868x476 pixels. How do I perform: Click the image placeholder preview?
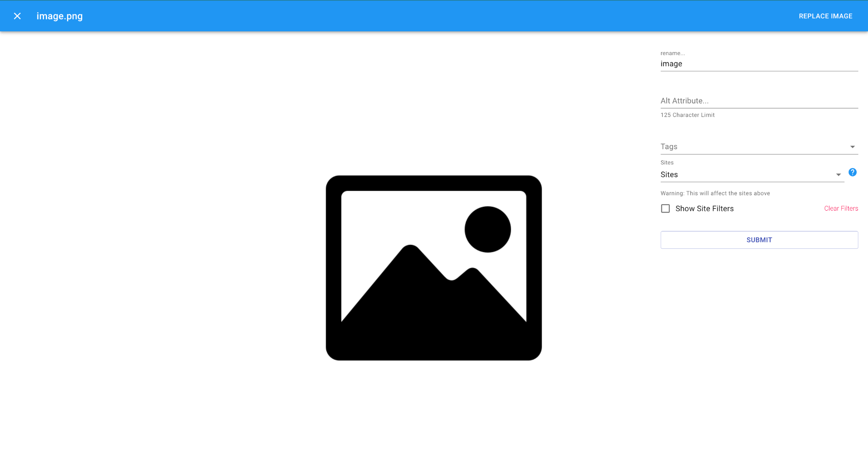coord(434,268)
